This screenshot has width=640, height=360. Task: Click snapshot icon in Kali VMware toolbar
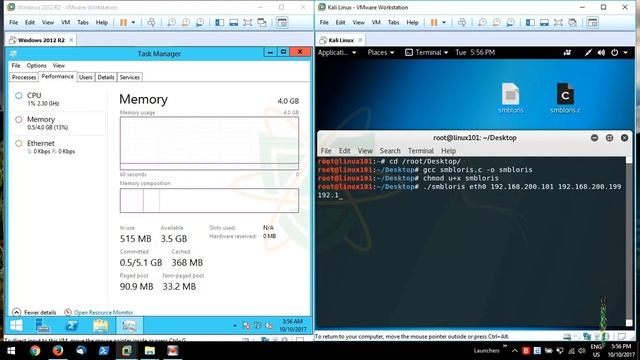point(482,22)
